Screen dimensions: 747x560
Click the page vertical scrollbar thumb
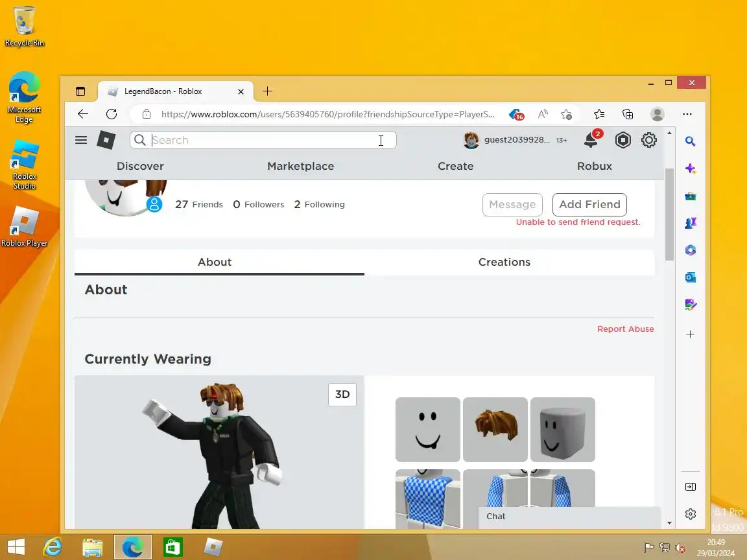click(x=669, y=215)
